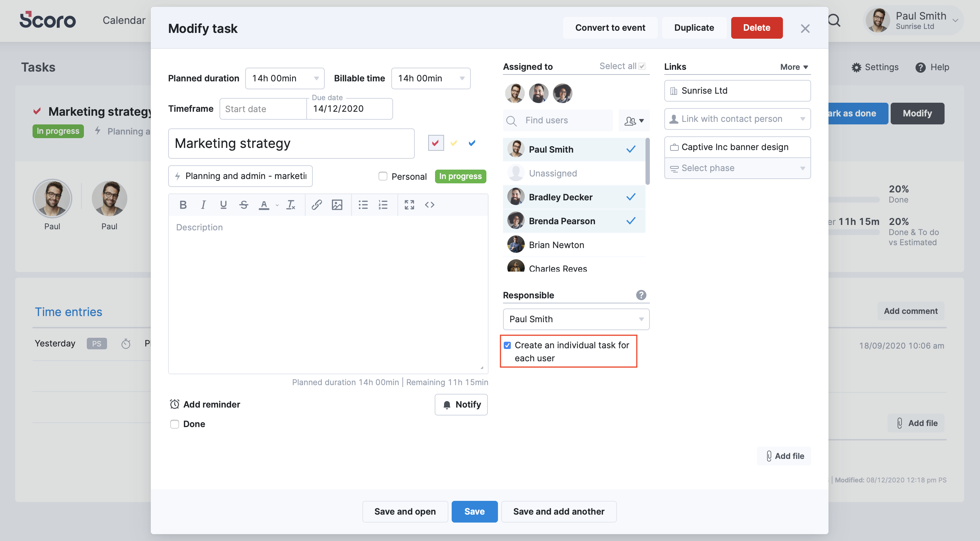
Task: Click the Scoro logo
Action: [48, 20]
